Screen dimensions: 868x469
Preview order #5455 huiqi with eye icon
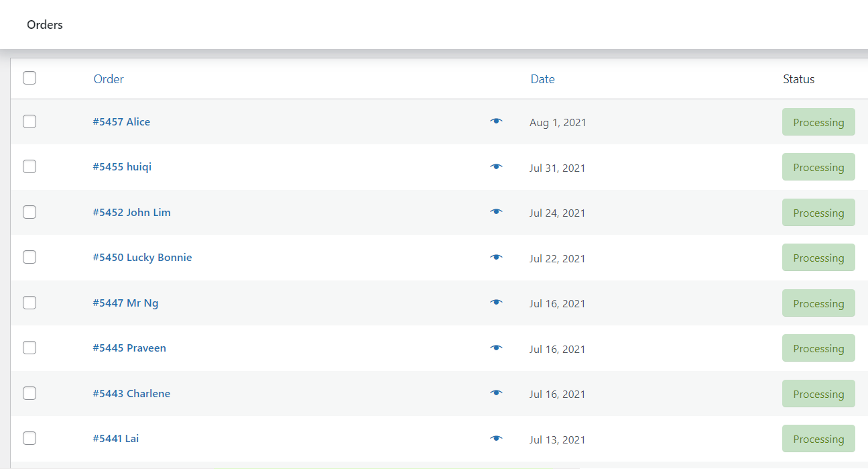[x=496, y=166]
